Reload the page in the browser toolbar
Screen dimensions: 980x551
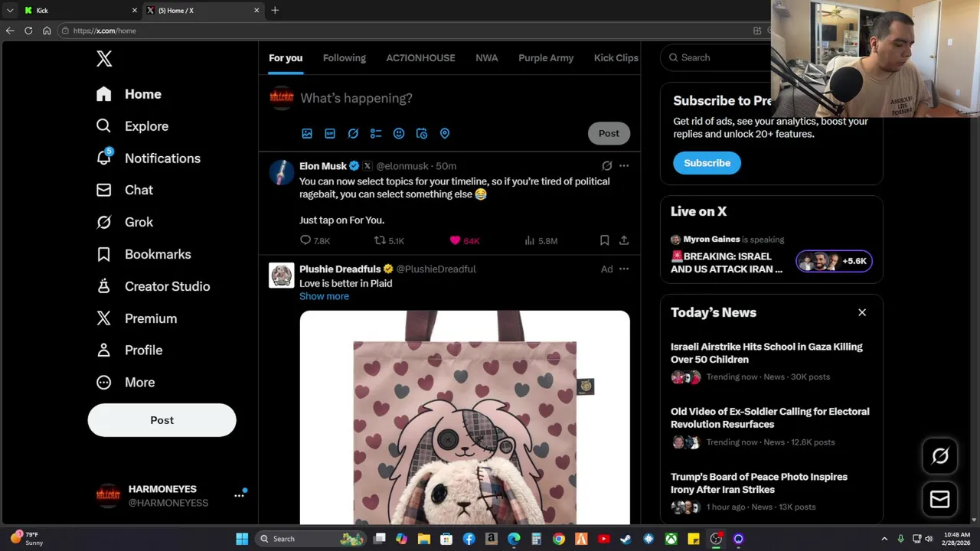pos(28,31)
